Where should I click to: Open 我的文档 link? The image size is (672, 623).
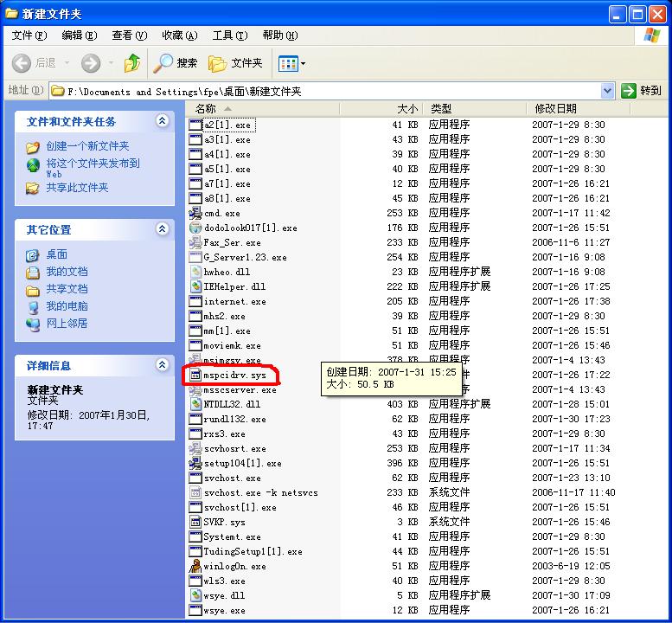click(67, 272)
